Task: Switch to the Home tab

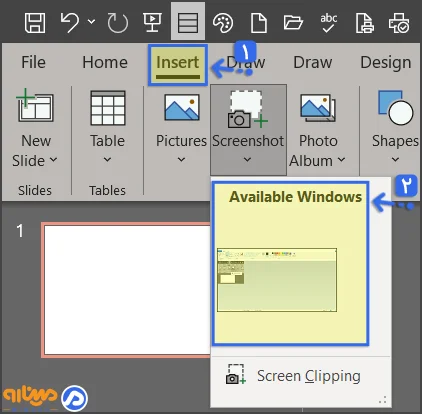Action: point(105,62)
